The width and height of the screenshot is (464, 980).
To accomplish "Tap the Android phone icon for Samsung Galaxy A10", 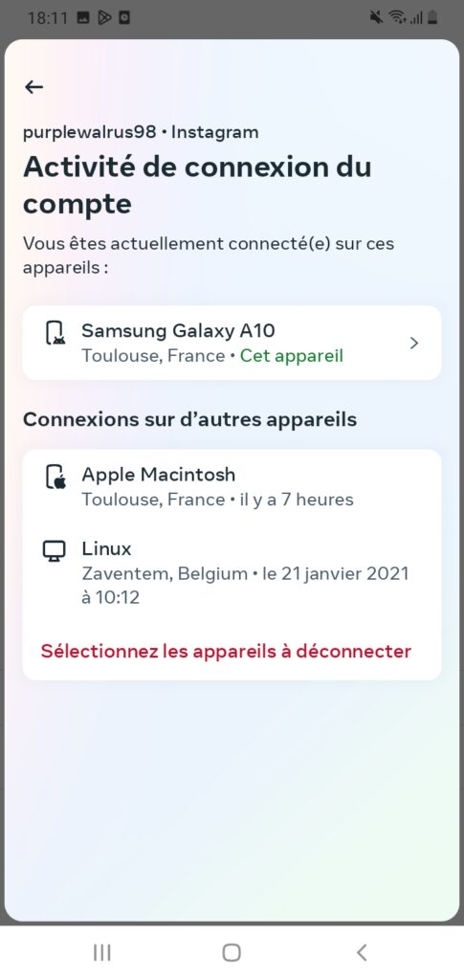I will (x=55, y=333).
